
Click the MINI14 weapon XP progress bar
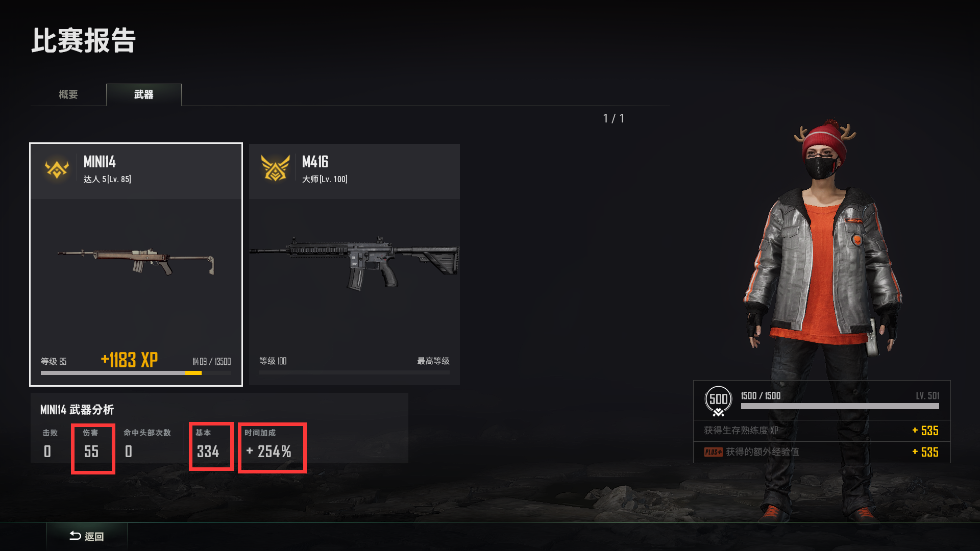pos(136,373)
